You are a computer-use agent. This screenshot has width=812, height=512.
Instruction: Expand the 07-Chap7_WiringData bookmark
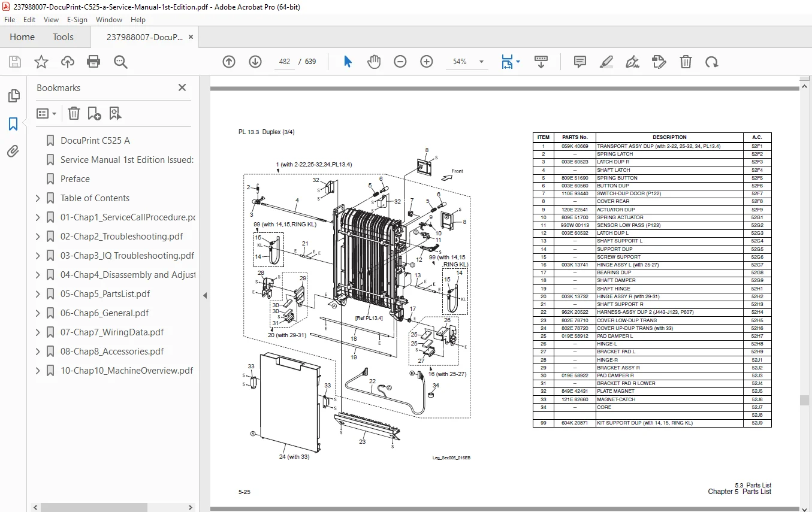38,332
